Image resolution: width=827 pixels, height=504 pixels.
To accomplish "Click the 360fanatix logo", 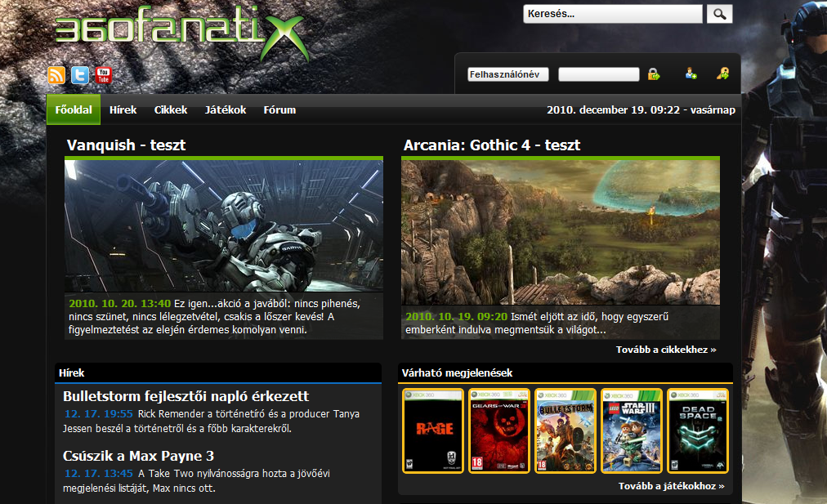I will [x=181, y=33].
